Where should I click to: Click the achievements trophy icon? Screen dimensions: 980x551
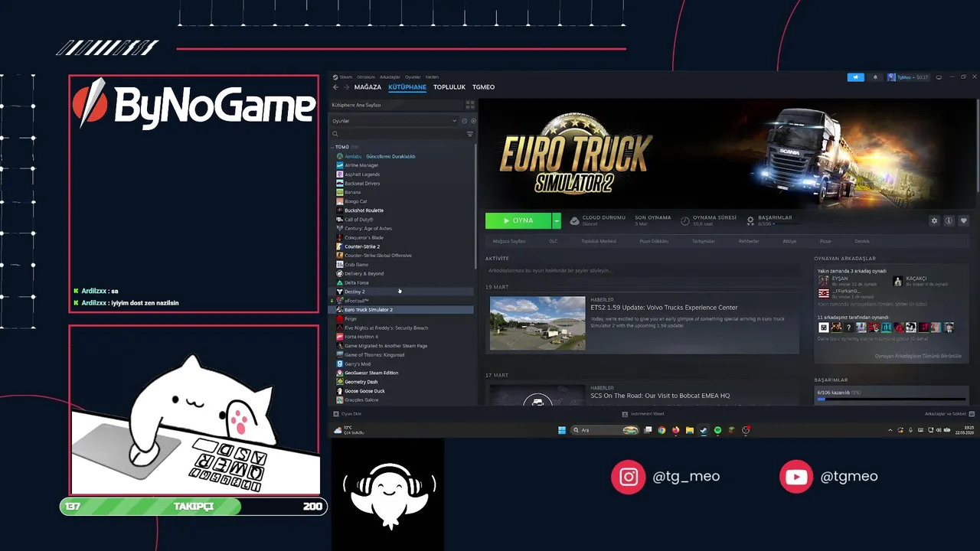coord(751,220)
